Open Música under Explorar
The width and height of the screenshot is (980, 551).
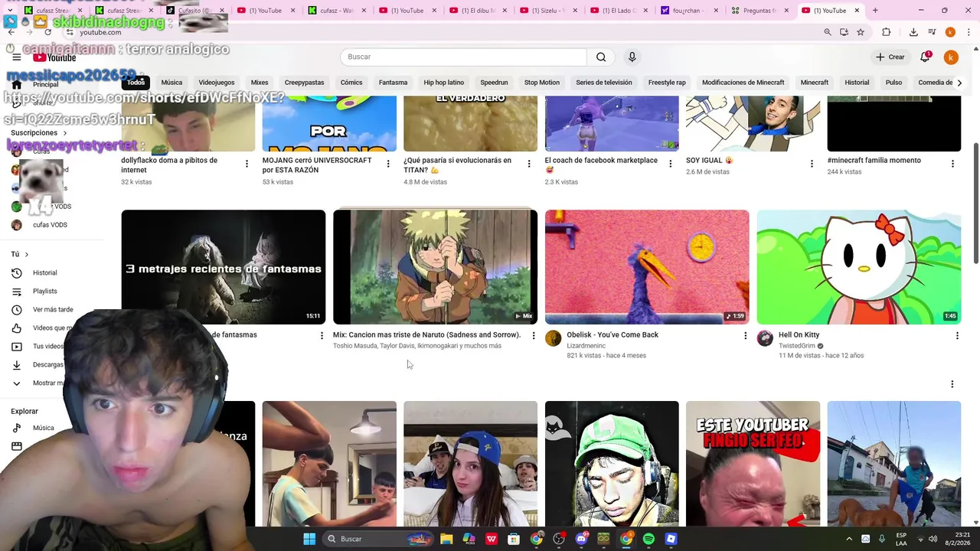point(43,429)
